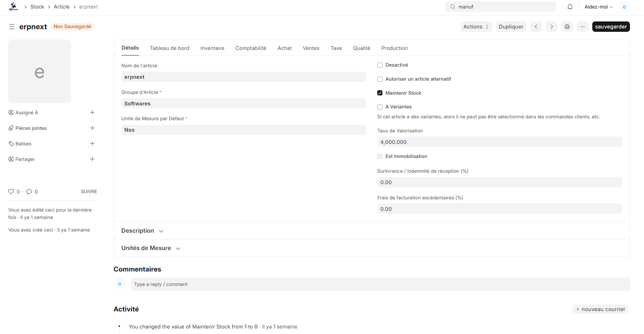
Task: Enable Autoriser un article alternatif
Action: tap(380, 79)
